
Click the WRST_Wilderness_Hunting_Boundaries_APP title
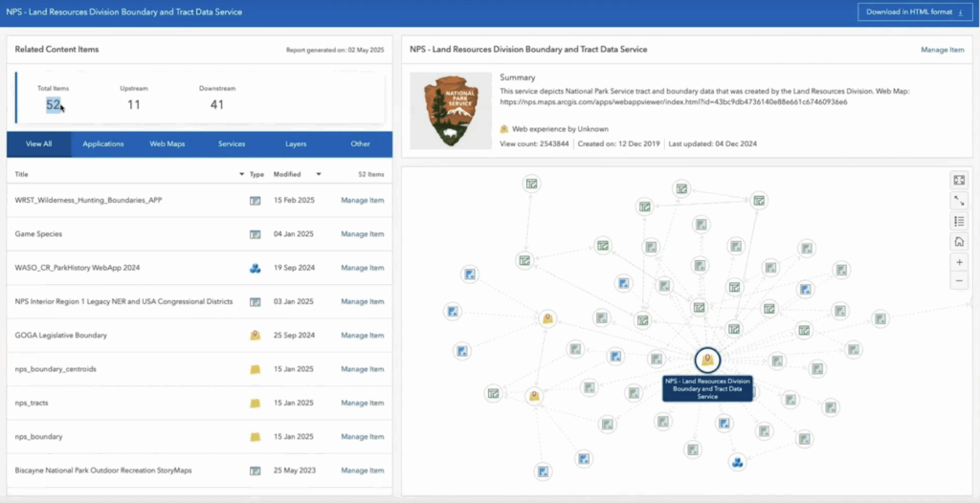pos(89,201)
